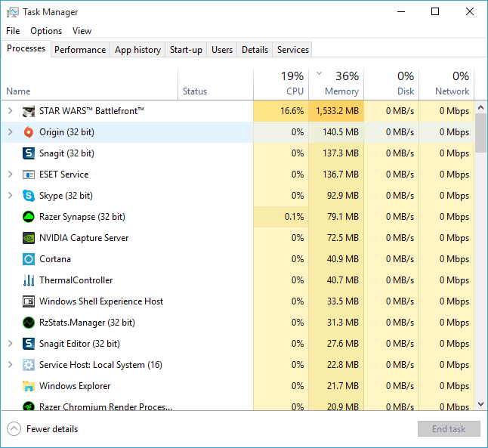Select the RzStats.Manager (32 bit) name
Viewport: 488px width, 448px height.
point(87,323)
